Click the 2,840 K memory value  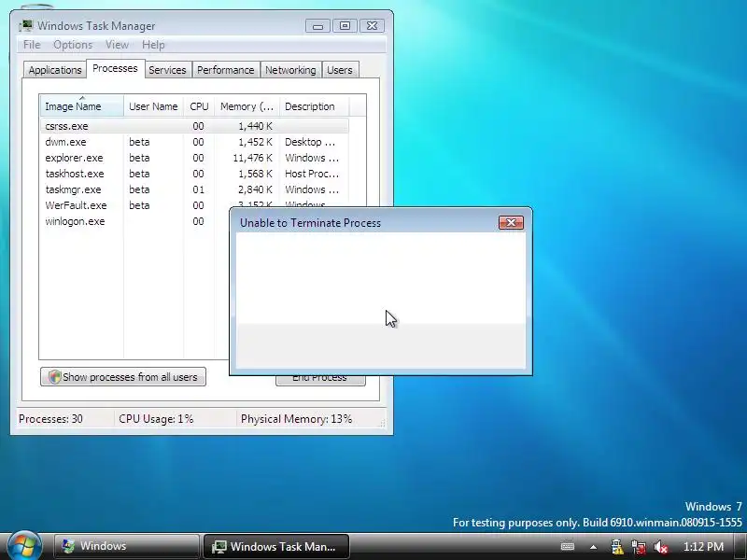(255, 189)
